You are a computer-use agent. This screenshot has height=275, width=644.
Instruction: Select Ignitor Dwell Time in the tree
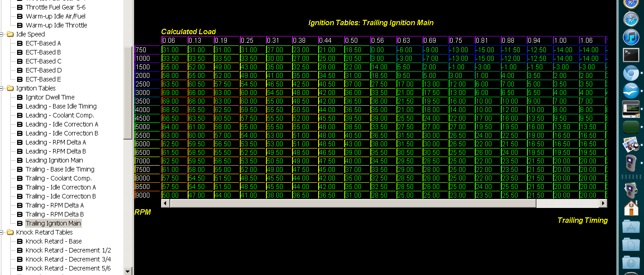click(50, 97)
